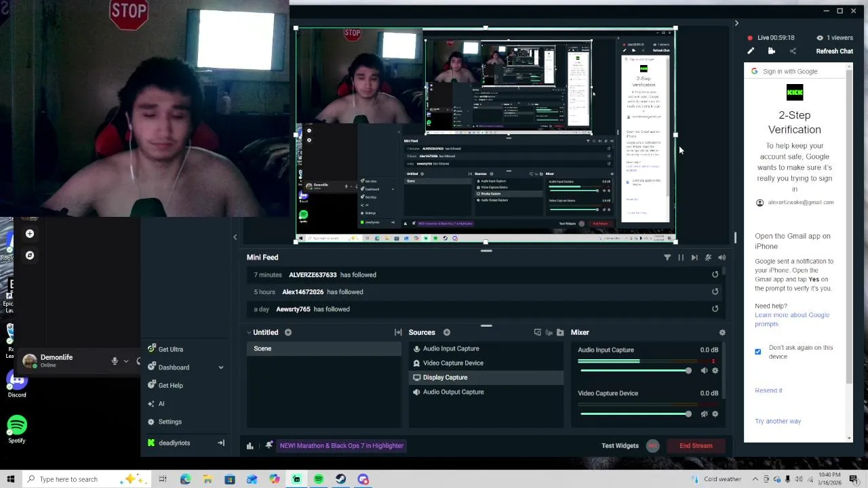Mute the Audio Input Capture mixer channel
The width and height of the screenshot is (868, 488).
click(704, 371)
